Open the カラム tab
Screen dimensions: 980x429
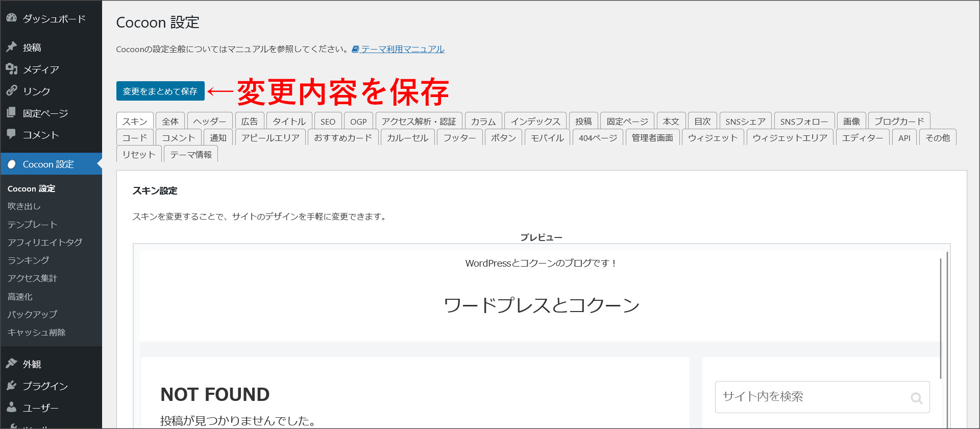483,121
